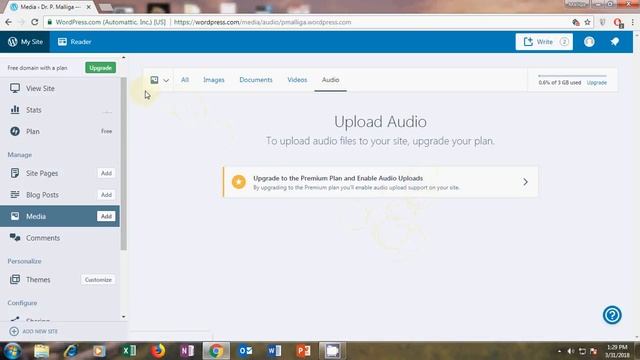The height and width of the screenshot is (360, 640).
Task: Close the Media browser tab
Action: click(x=89, y=7)
